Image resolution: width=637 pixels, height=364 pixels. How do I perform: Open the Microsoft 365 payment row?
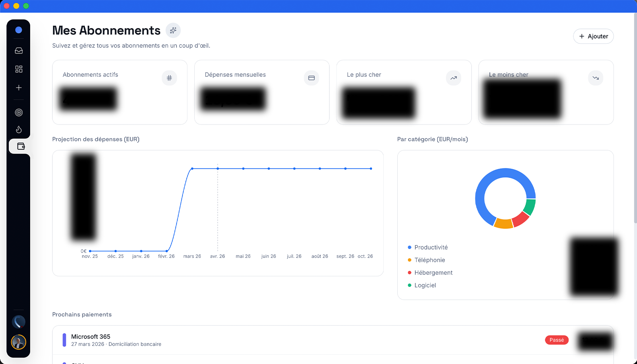[x=282, y=340]
